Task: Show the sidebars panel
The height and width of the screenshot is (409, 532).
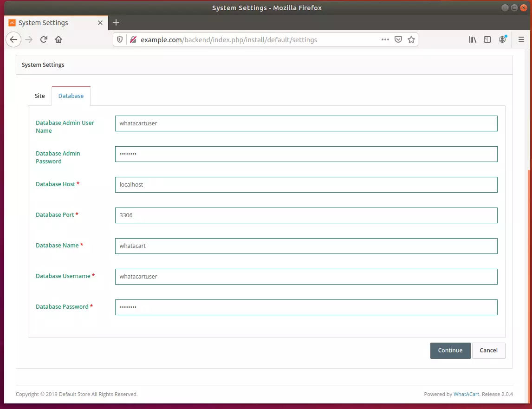Action: click(x=487, y=40)
